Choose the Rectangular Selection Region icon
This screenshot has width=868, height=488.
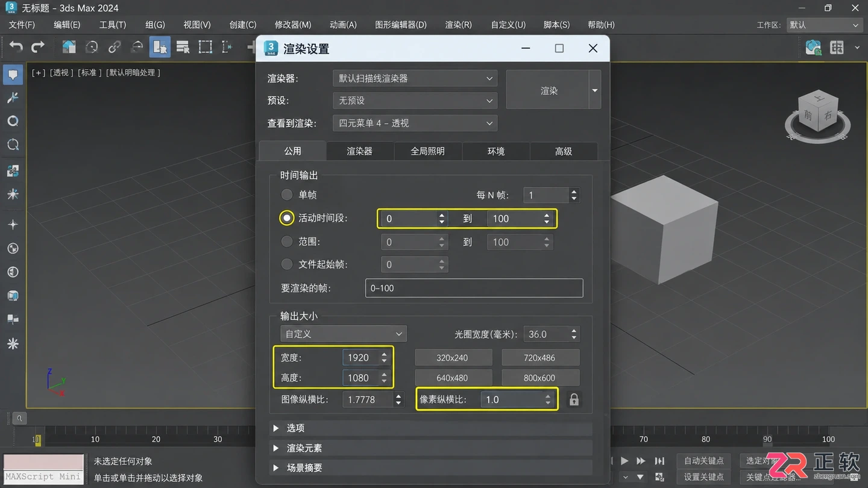pos(206,47)
